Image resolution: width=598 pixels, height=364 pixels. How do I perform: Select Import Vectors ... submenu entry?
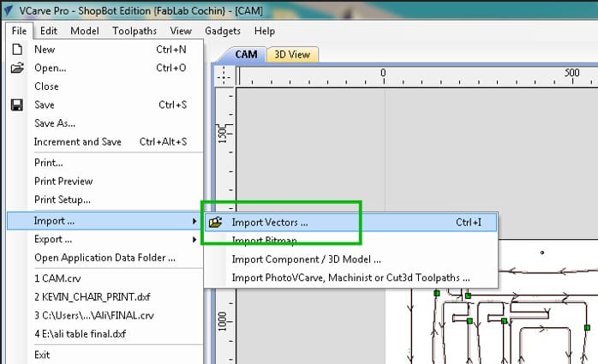[351, 222]
